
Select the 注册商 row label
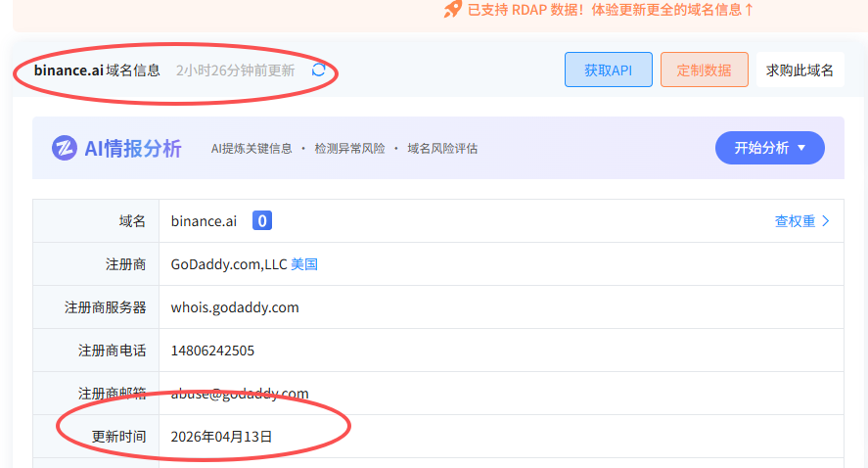tap(125, 264)
